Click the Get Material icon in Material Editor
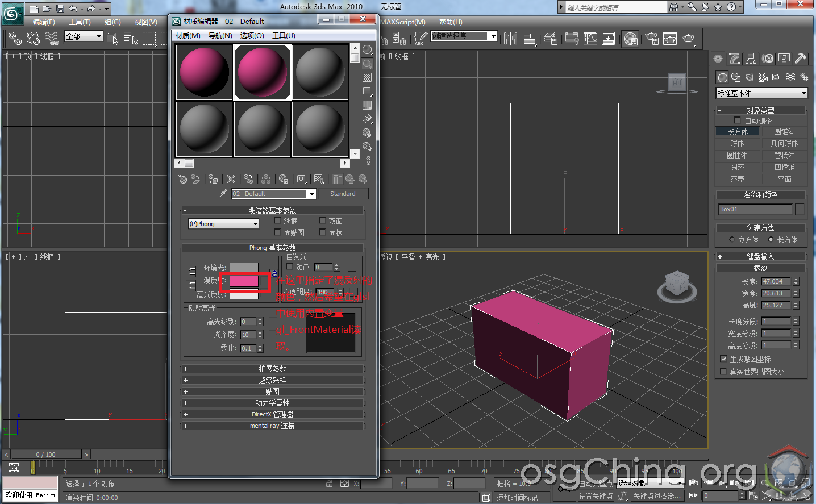 [x=182, y=180]
